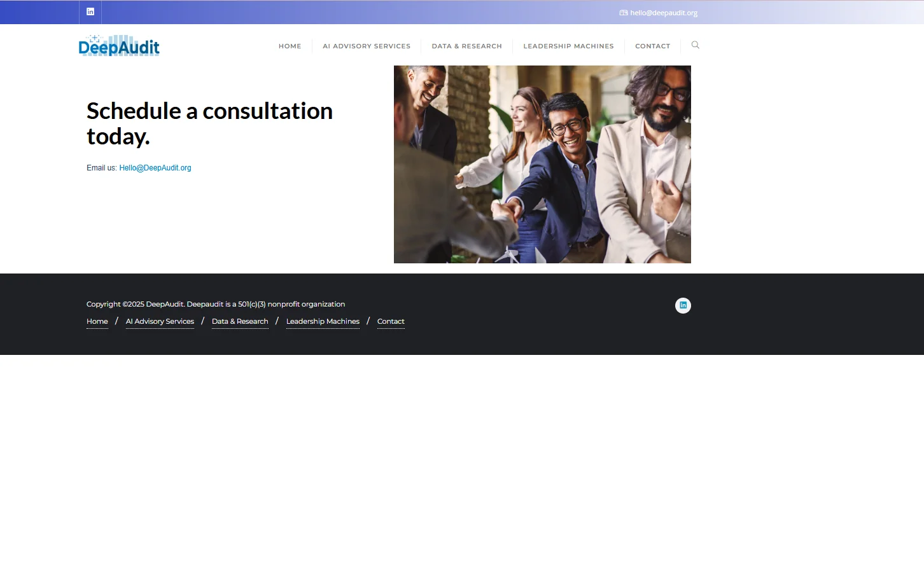Select Data & Research in the header navigation

(x=466, y=46)
